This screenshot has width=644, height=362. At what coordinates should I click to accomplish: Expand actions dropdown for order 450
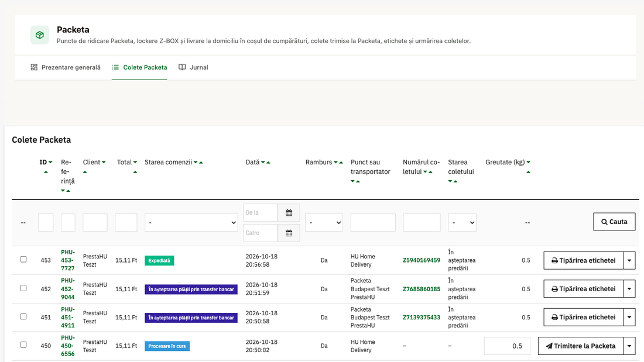[629, 346]
